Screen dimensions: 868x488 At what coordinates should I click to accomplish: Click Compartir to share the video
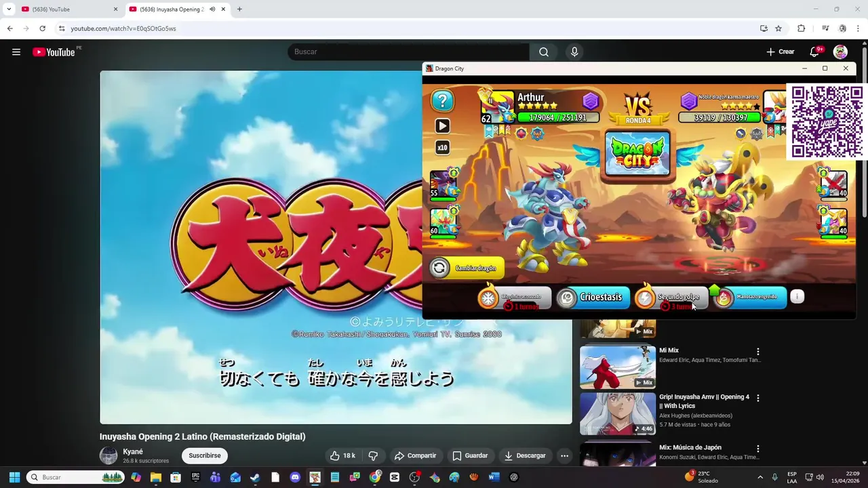[415, 455]
